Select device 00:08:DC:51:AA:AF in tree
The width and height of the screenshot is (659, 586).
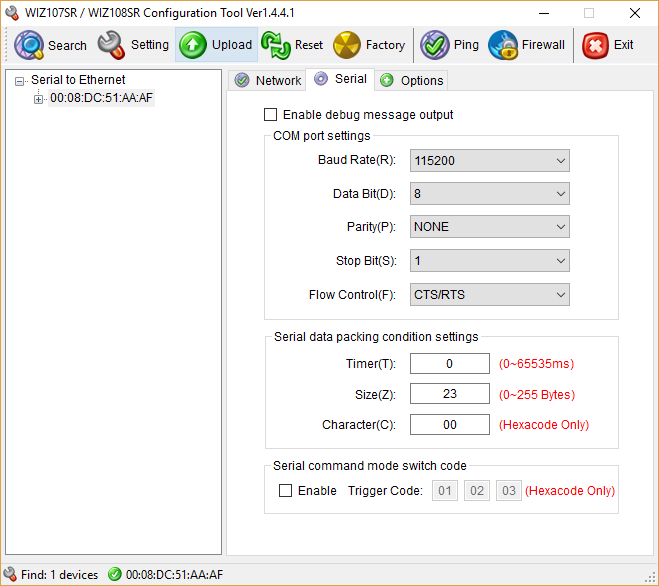[x=101, y=98]
